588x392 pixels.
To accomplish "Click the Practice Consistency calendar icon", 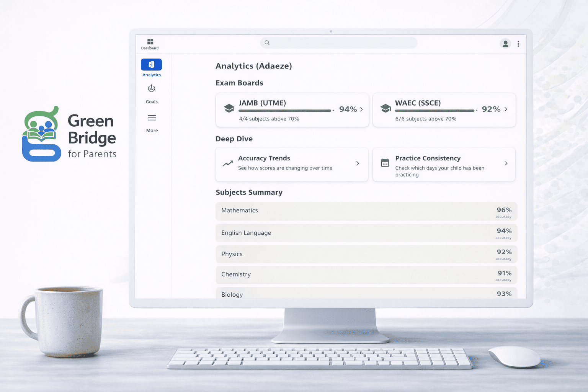I will tap(385, 163).
